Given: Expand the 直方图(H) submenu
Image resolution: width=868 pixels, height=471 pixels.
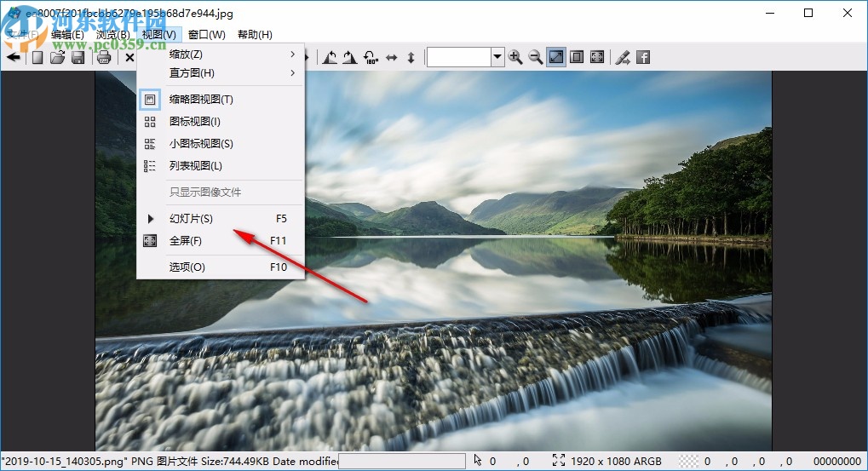Looking at the screenshot, I should (x=221, y=73).
